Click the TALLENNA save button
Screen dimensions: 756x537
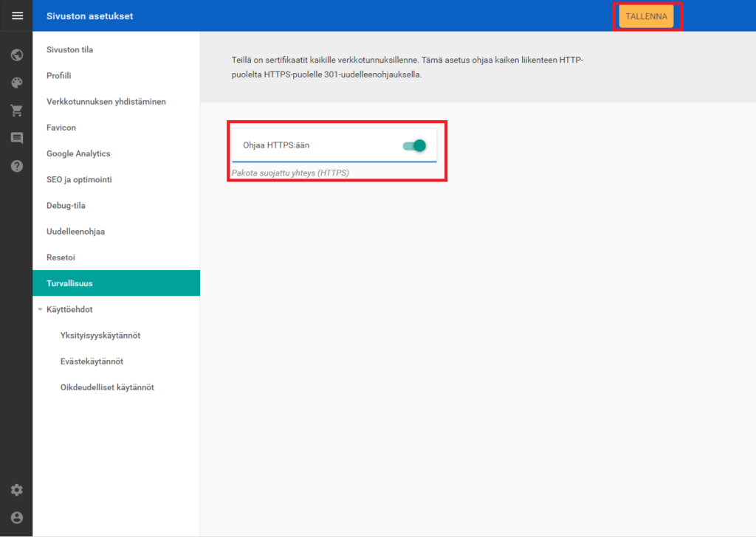646,16
